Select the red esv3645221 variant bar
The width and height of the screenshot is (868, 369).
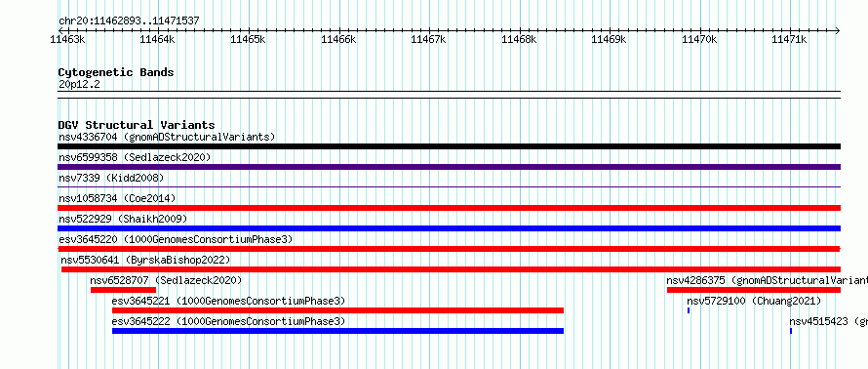[x=337, y=310]
